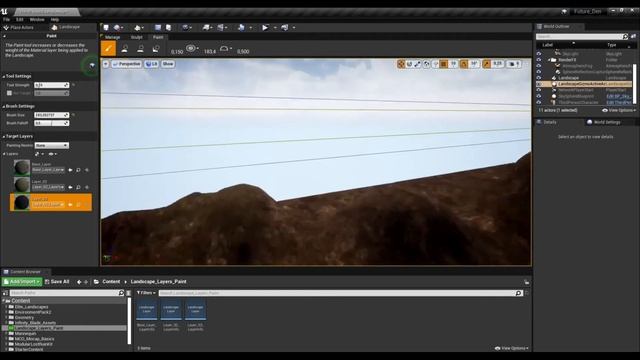Open Source Control toolbar icon
Screen dimensions: 640x360
pos(117,27)
